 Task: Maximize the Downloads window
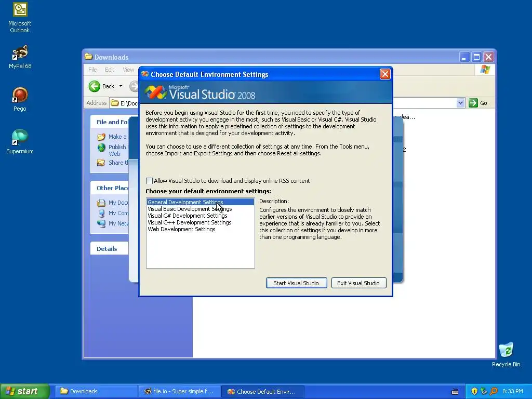[x=476, y=57]
